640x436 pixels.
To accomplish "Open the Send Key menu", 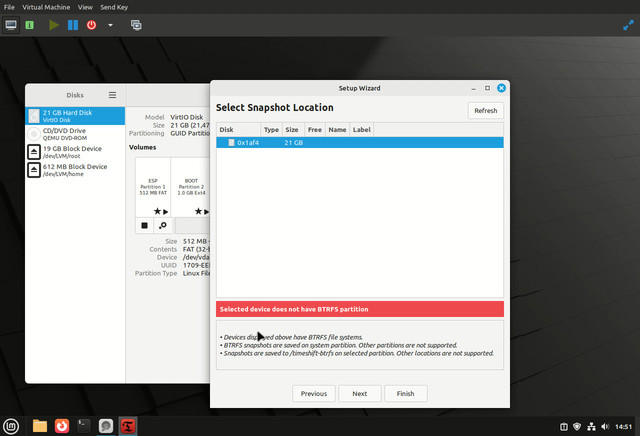I will [x=114, y=7].
